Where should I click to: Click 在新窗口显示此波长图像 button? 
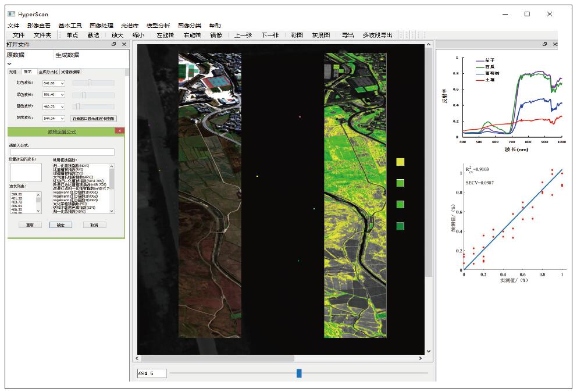93,119
